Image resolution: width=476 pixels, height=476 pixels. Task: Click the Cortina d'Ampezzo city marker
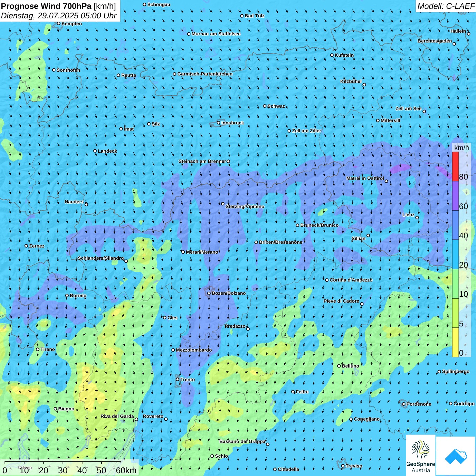click(x=327, y=280)
